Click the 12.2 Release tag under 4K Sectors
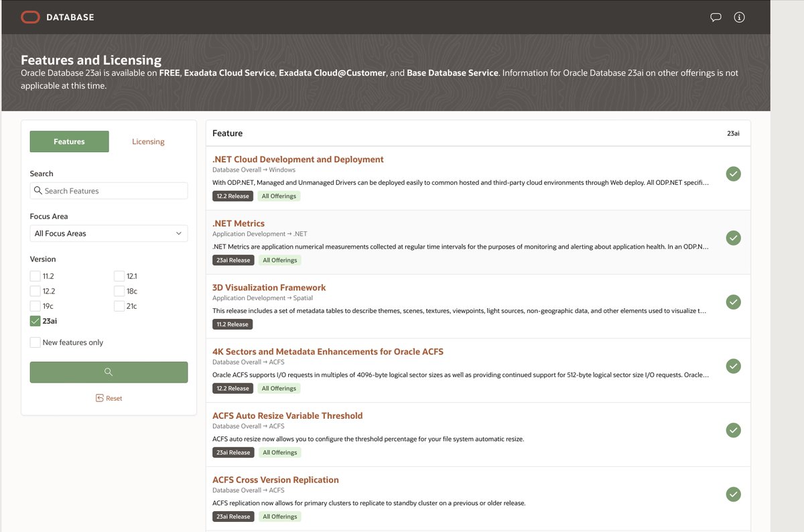 coord(232,389)
